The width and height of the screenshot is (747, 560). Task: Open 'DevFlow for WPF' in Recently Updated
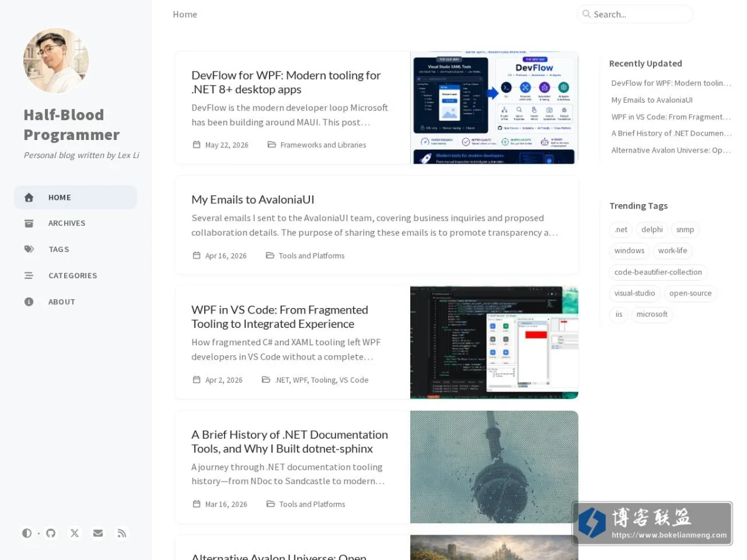[671, 83]
